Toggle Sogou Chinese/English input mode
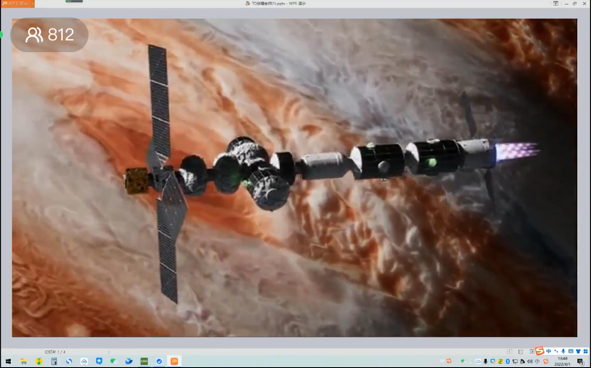The width and height of the screenshot is (592, 368). coord(548,351)
